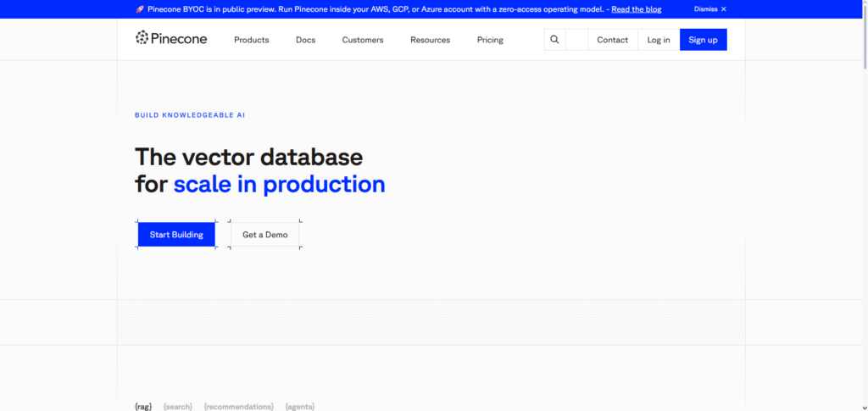Click the BUILD KNOWLEDGEABLE AI label
Screen dimensions: 868x411
pos(190,115)
